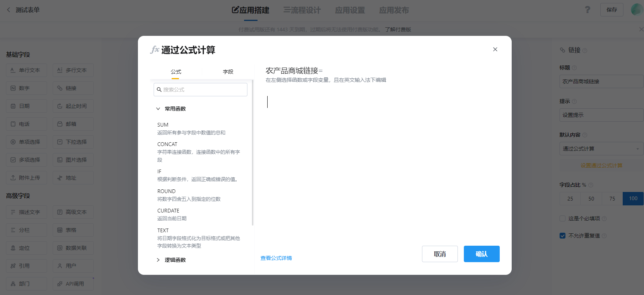Viewport: 644px width, 295px height.
Task: Set field width to 50 percent
Action: point(591,199)
